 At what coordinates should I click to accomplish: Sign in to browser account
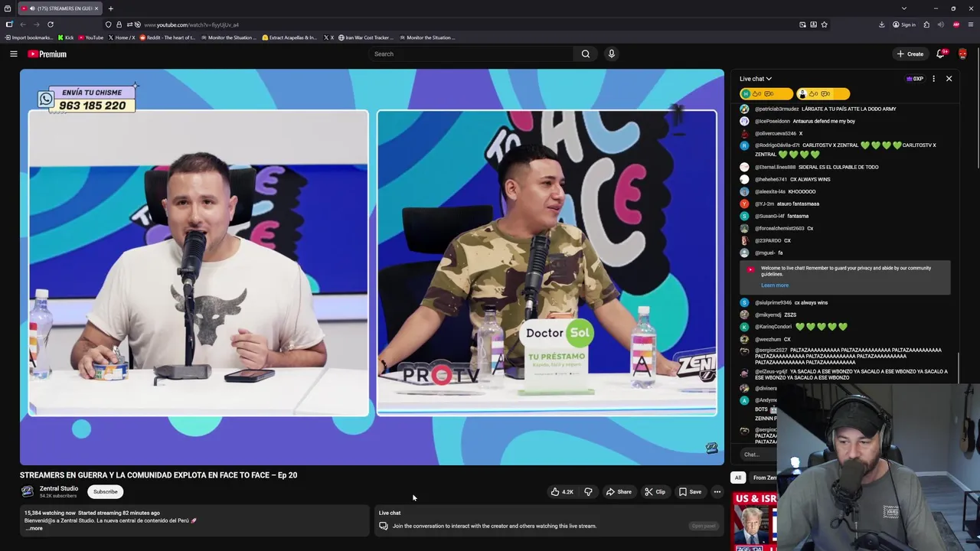903,24
